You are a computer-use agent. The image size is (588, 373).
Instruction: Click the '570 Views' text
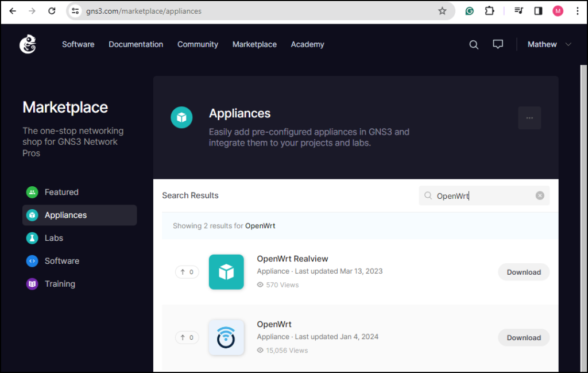click(283, 285)
